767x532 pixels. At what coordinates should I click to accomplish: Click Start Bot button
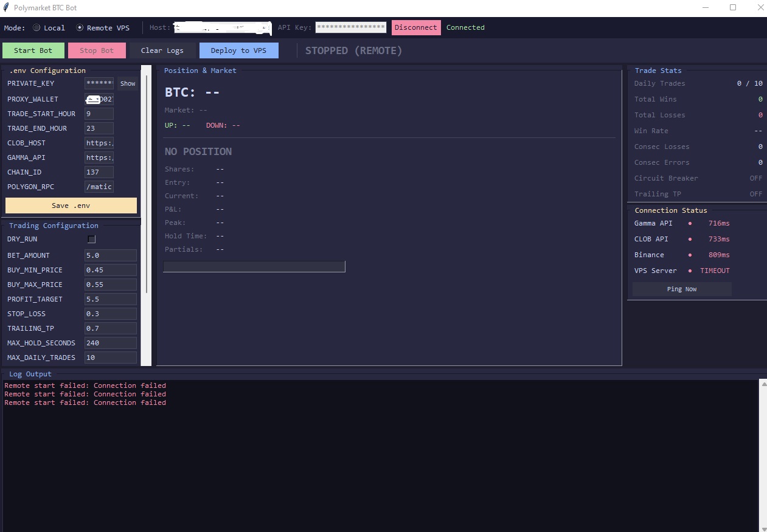[33, 50]
